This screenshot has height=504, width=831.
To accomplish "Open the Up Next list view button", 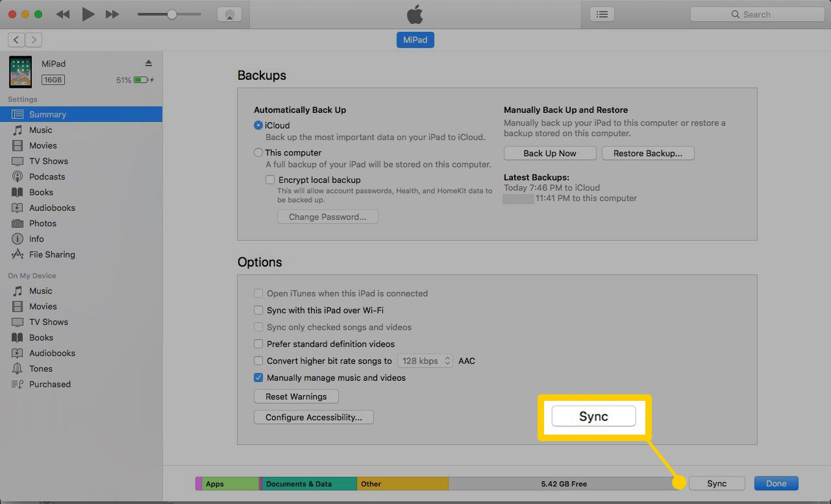I will pyautogui.click(x=602, y=14).
